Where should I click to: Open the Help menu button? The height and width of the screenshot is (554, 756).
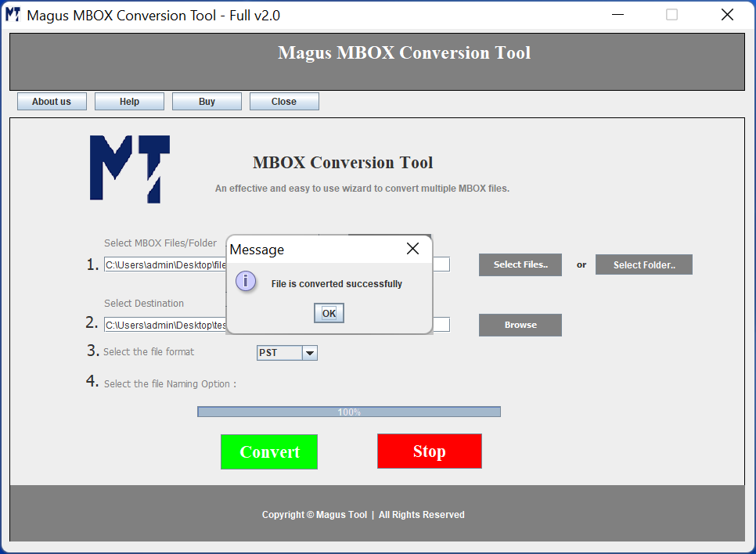click(129, 102)
